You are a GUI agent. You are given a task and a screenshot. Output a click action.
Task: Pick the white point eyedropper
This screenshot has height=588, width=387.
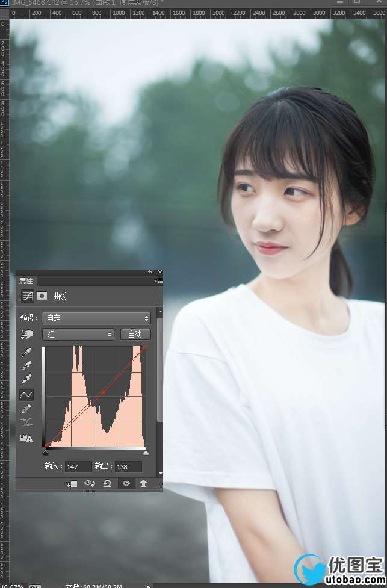26,380
